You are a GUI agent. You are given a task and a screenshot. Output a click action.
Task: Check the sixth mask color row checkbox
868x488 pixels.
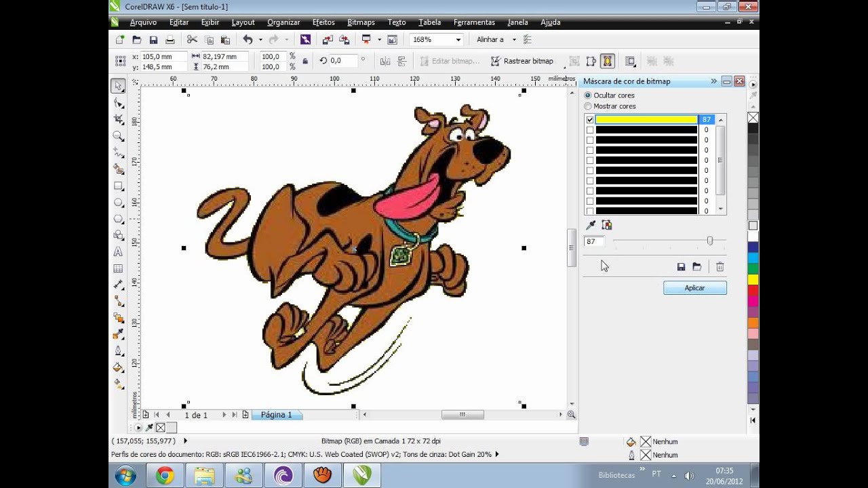coord(590,171)
